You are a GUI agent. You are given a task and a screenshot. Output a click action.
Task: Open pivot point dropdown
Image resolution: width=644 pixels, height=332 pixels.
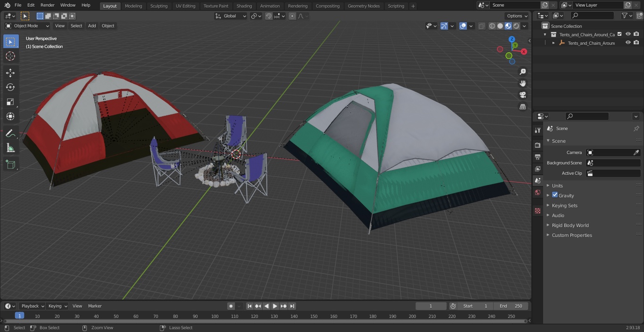click(256, 16)
